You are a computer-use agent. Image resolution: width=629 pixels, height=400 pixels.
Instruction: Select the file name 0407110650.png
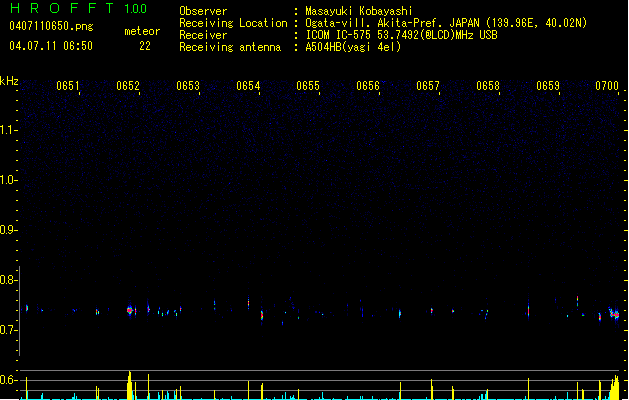coord(51,26)
